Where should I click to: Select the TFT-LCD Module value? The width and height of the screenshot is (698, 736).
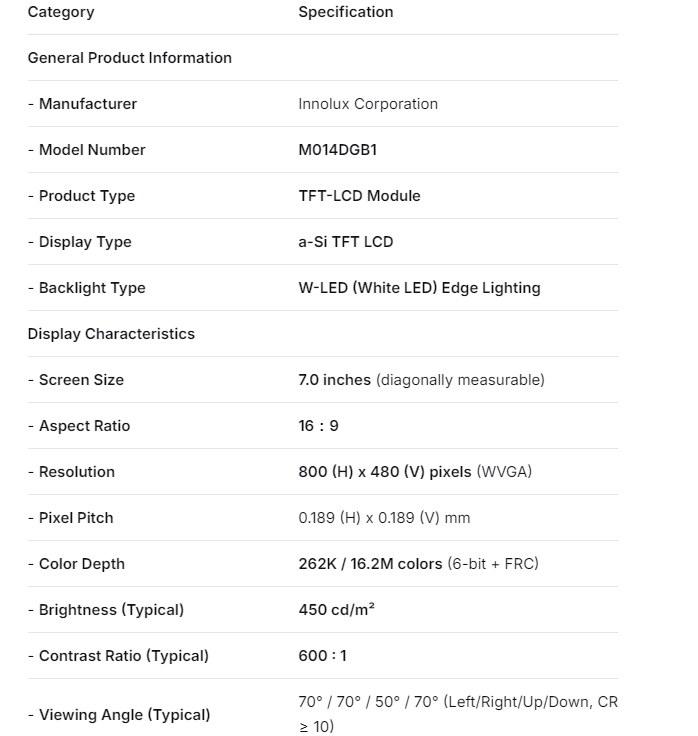[359, 196]
